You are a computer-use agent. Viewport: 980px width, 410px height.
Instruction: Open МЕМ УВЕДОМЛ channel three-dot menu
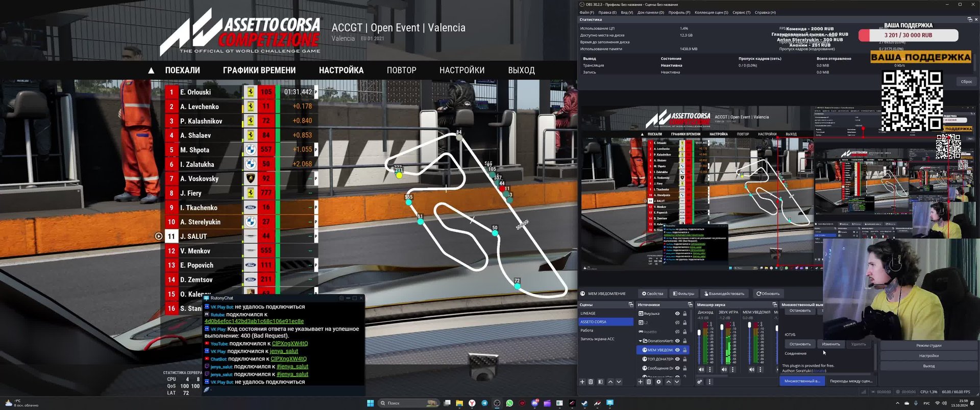pos(761,369)
